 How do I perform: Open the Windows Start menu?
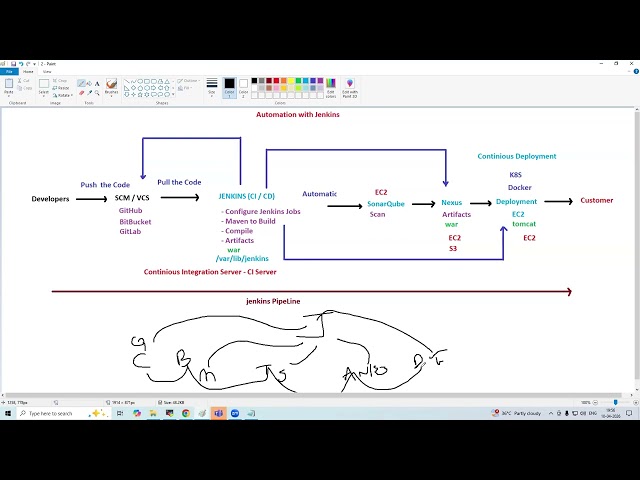[8, 413]
